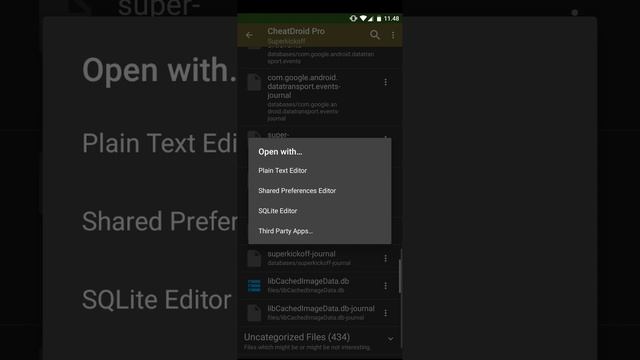Tap the Uncategorized Files (434) heading

click(297, 337)
